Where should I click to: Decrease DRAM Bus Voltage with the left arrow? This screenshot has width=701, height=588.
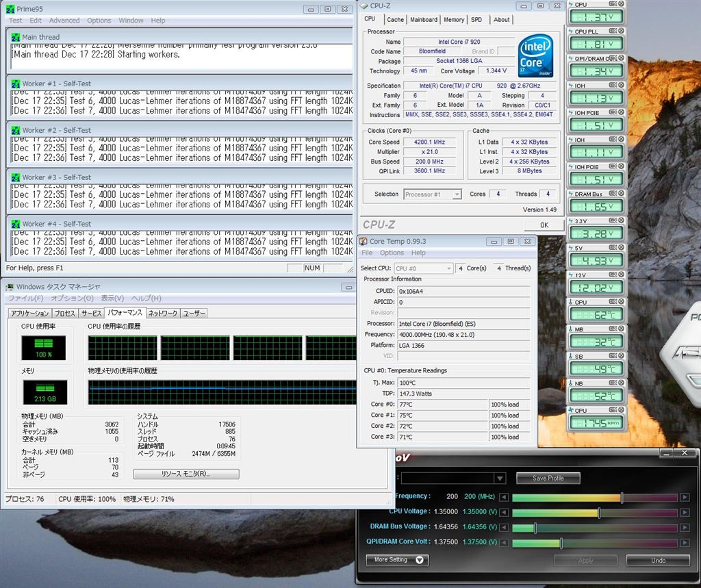pyautogui.click(x=504, y=528)
